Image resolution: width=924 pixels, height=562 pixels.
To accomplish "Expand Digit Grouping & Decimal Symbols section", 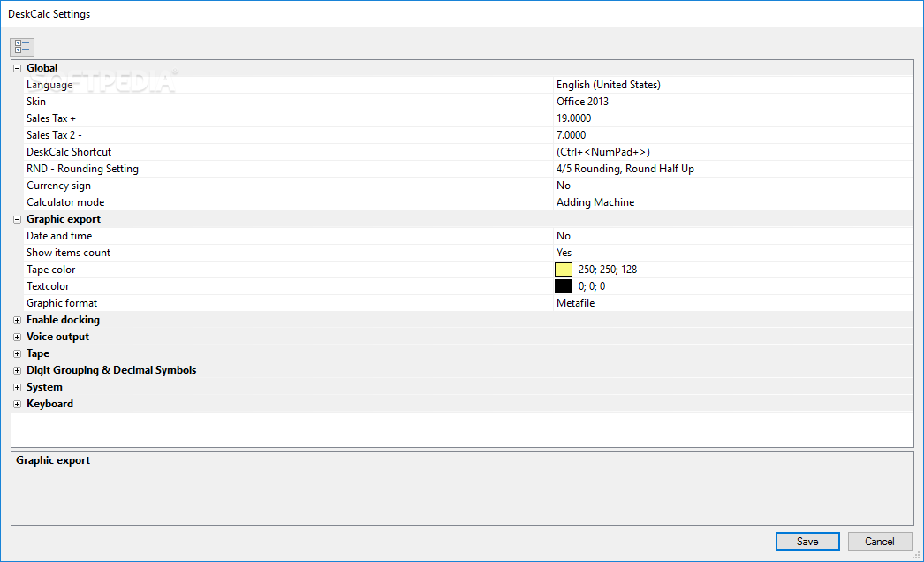I will pos(17,371).
